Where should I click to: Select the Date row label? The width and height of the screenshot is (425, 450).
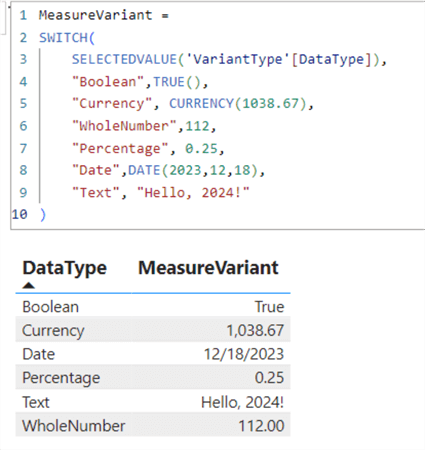pos(39,354)
